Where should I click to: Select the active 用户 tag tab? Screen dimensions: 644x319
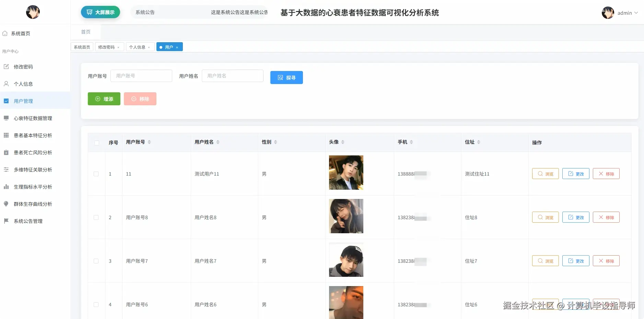pos(169,47)
